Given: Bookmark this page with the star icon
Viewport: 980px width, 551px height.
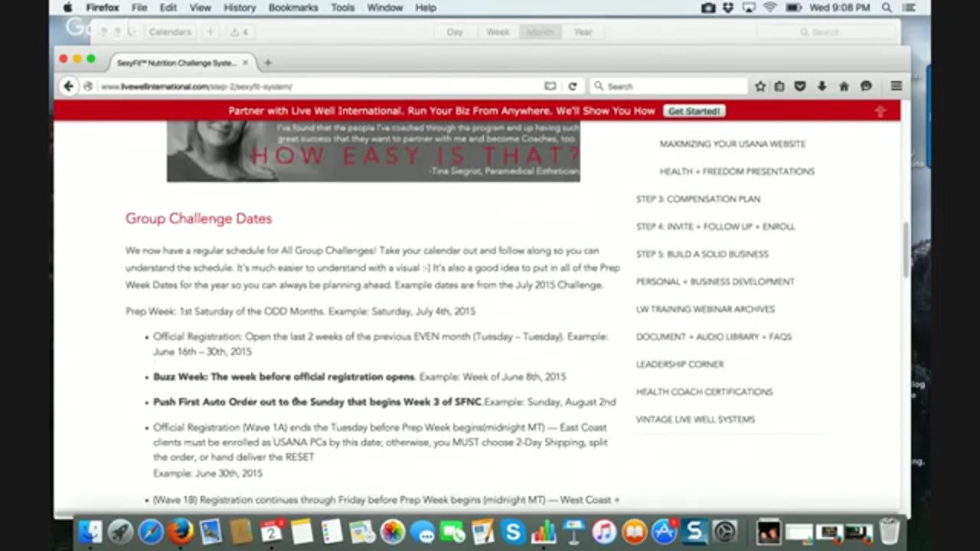Looking at the screenshot, I should click(760, 86).
